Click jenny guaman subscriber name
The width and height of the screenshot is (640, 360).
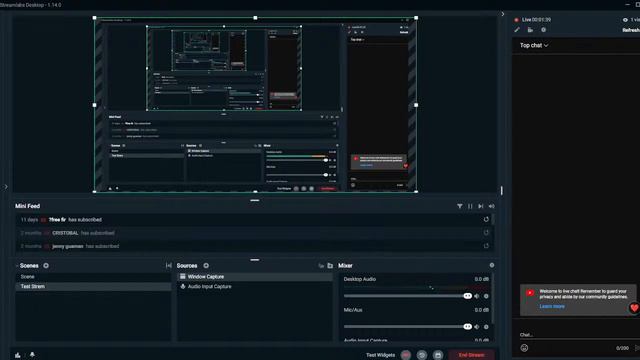tap(68, 246)
